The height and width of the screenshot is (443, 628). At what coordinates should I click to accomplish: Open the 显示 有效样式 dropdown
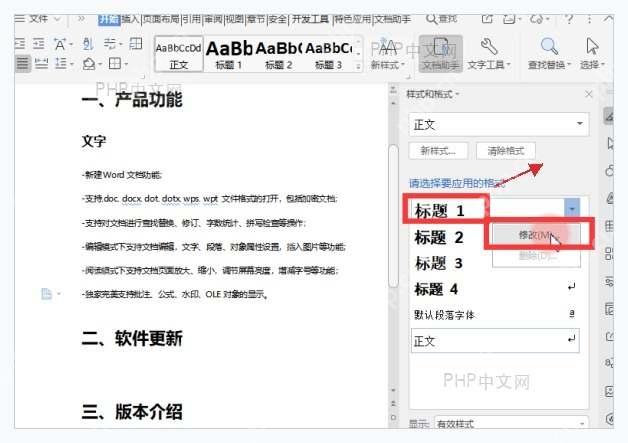511,423
